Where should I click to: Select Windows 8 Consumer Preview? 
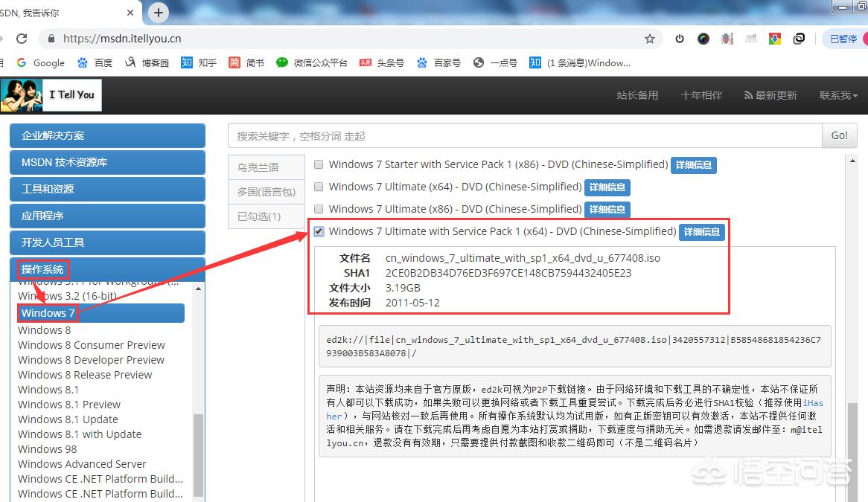click(x=92, y=345)
